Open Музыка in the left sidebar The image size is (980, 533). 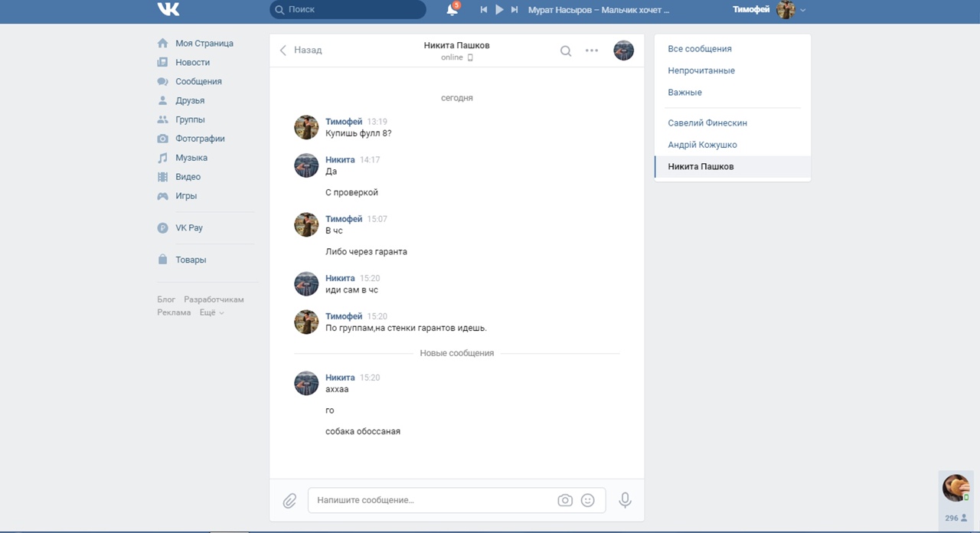(x=191, y=158)
